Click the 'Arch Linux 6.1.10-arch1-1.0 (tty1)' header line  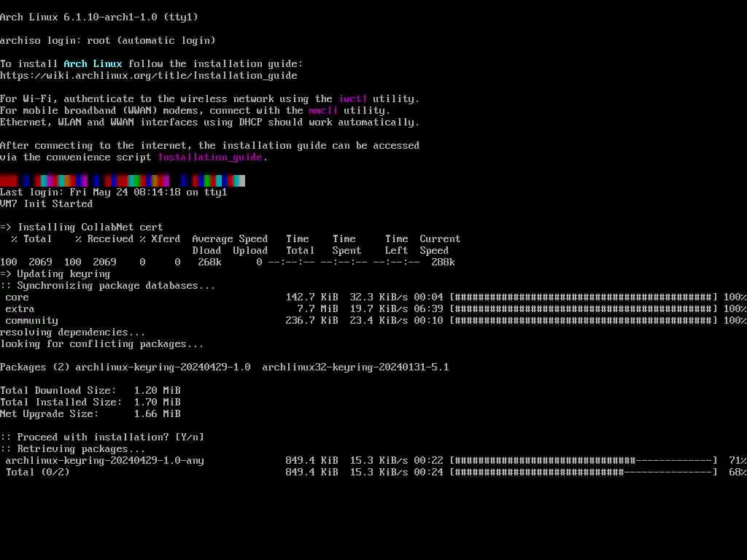click(99, 17)
